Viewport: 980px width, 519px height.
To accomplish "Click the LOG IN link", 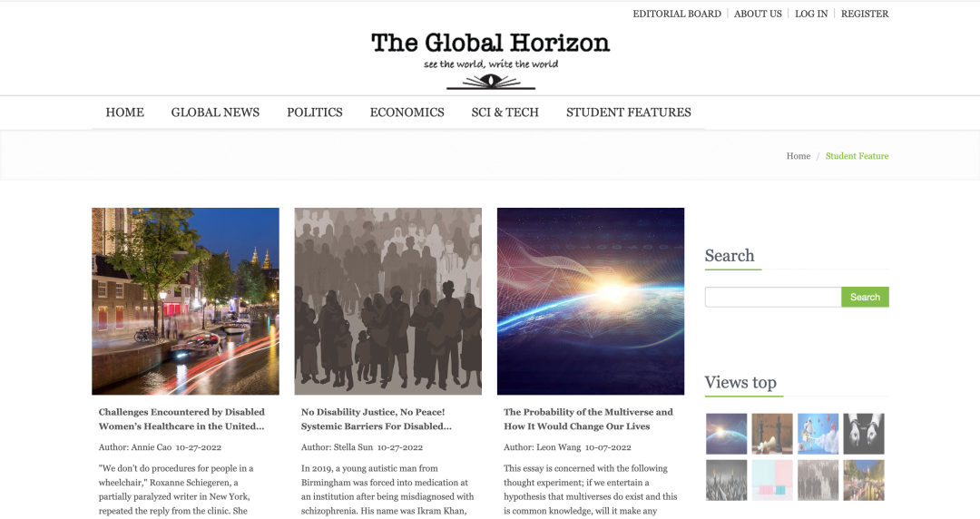I will (811, 14).
